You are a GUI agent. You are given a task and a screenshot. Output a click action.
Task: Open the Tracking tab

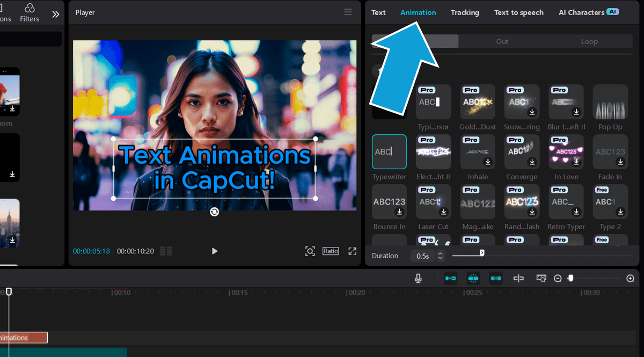pyautogui.click(x=465, y=12)
